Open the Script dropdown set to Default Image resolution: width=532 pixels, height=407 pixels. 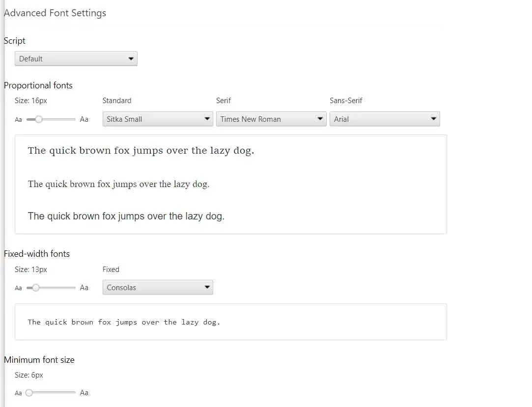click(x=76, y=59)
